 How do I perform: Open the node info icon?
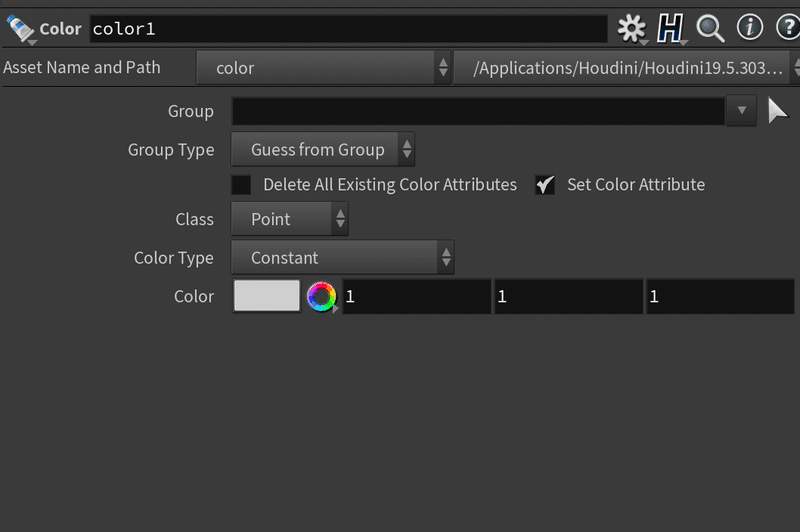click(750, 28)
